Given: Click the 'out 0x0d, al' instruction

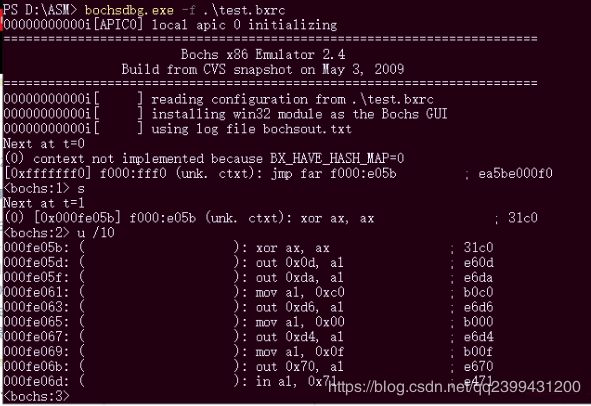Looking at the screenshot, I should (299, 263).
